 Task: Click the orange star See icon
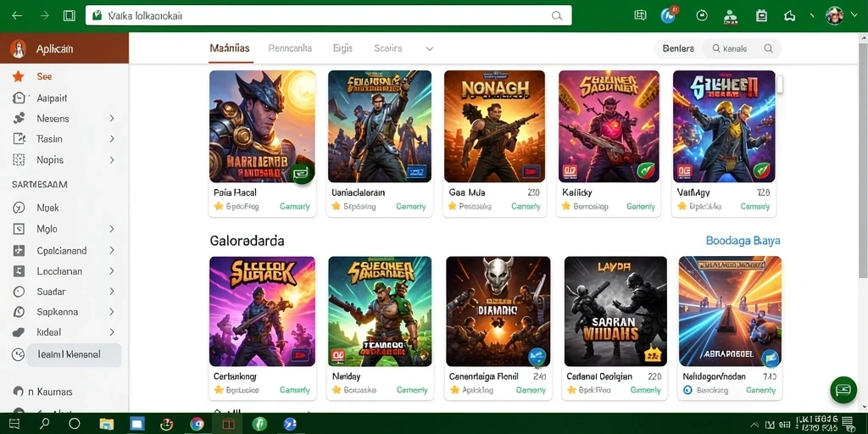19,76
